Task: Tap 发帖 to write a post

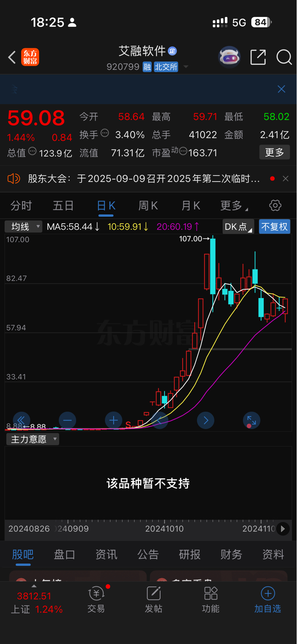Action: (153, 600)
